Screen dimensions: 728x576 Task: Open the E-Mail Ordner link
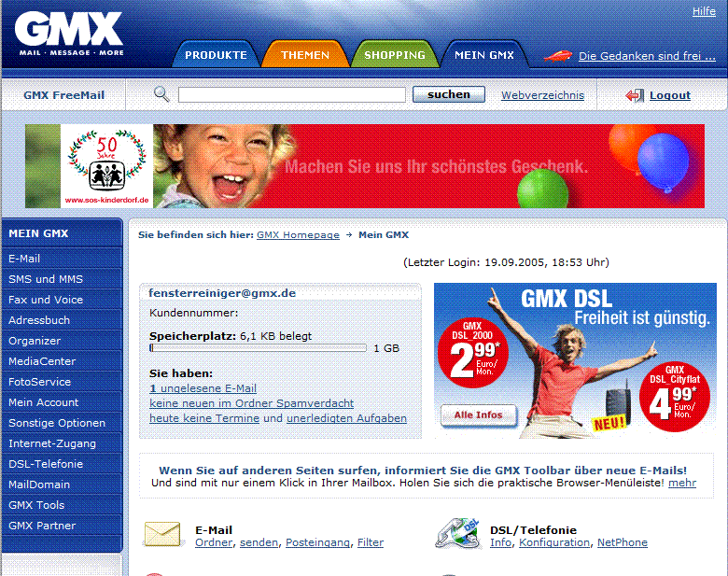214,542
